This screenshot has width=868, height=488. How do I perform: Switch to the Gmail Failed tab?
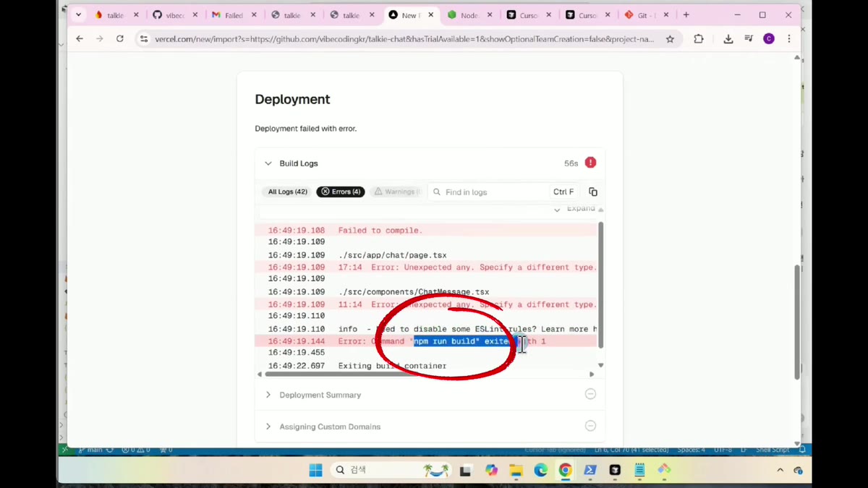(x=232, y=14)
